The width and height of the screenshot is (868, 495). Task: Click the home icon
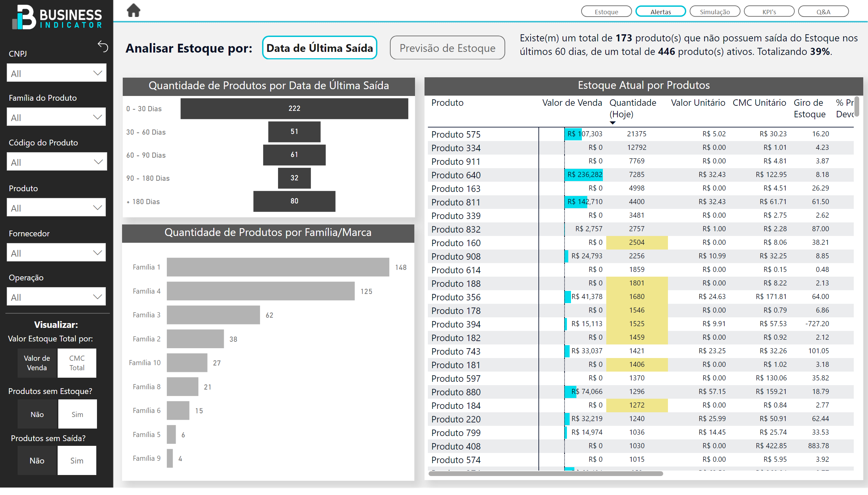click(x=133, y=10)
